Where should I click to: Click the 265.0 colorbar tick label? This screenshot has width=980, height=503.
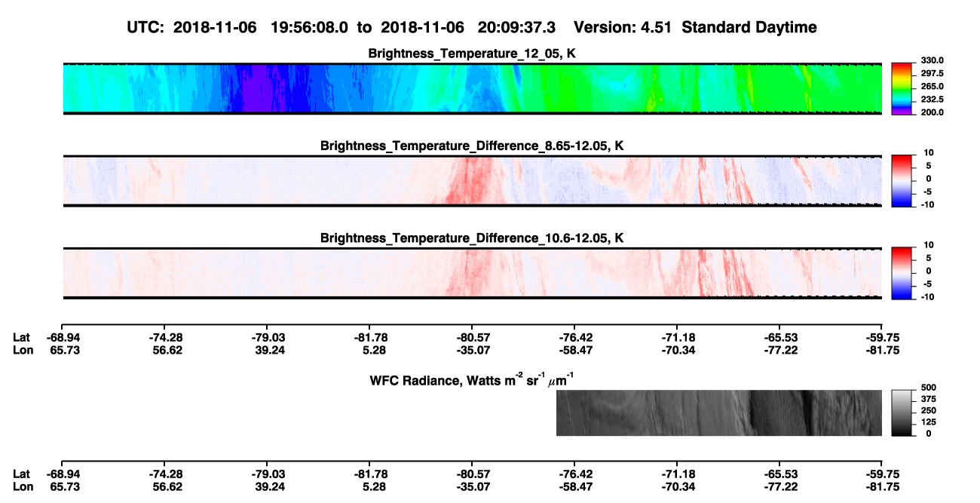[932, 86]
